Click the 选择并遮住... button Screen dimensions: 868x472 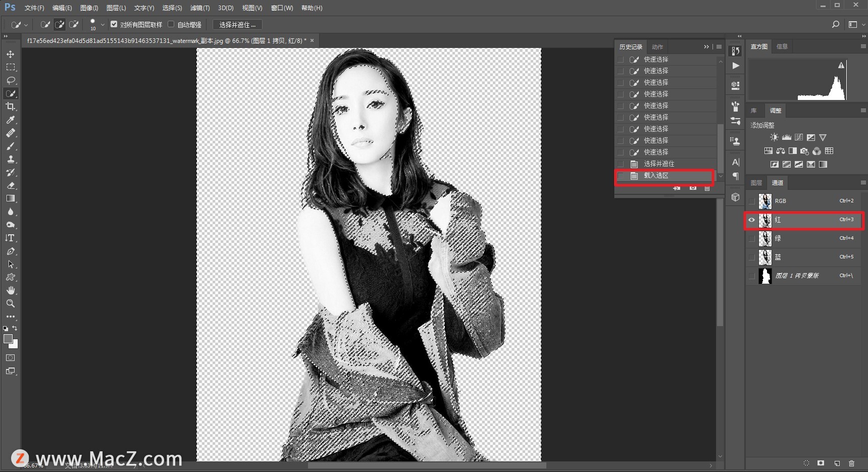point(237,24)
